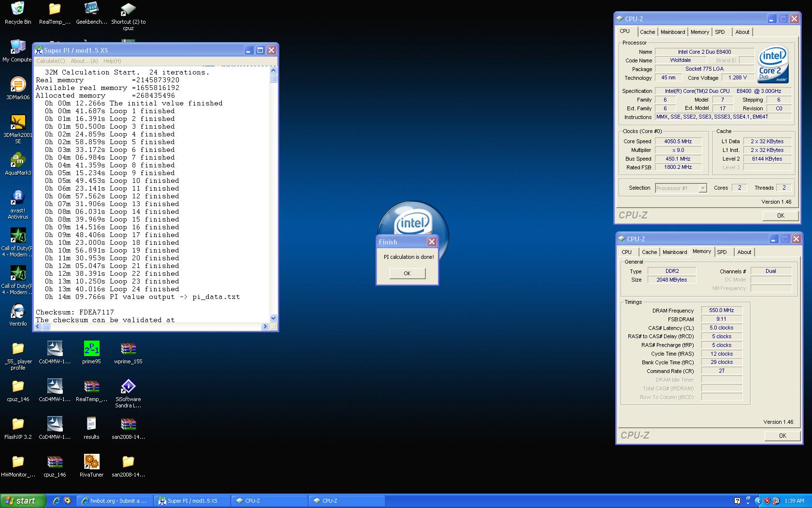
Task: Open the Calculate(C) menu in Super PI
Action: tap(51, 61)
